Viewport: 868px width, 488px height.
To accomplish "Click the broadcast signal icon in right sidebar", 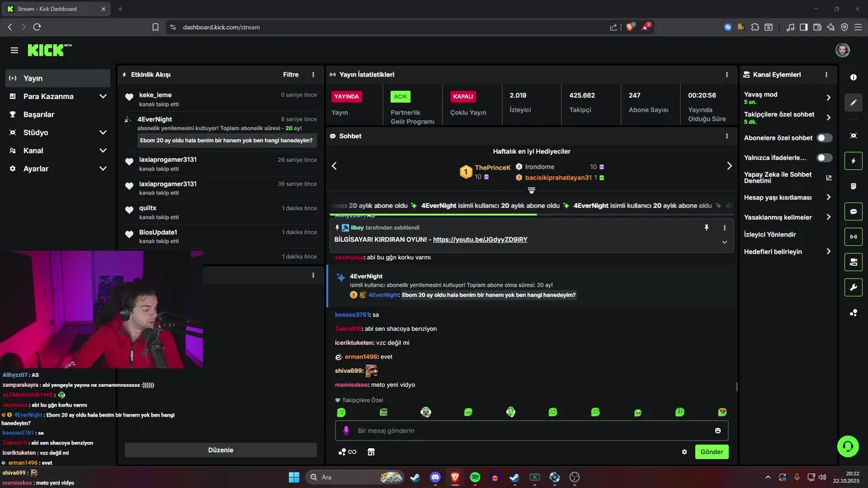I will [853, 237].
